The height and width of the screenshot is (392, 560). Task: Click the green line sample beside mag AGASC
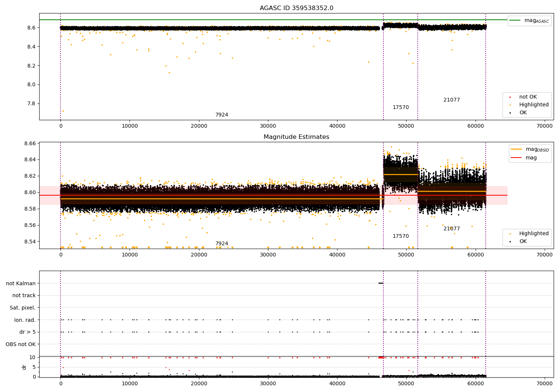(x=515, y=21)
